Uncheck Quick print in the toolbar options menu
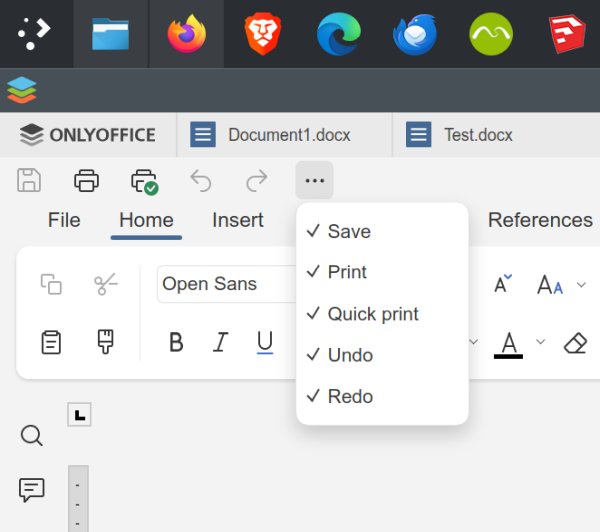This screenshot has width=600, height=532. coord(382,314)
